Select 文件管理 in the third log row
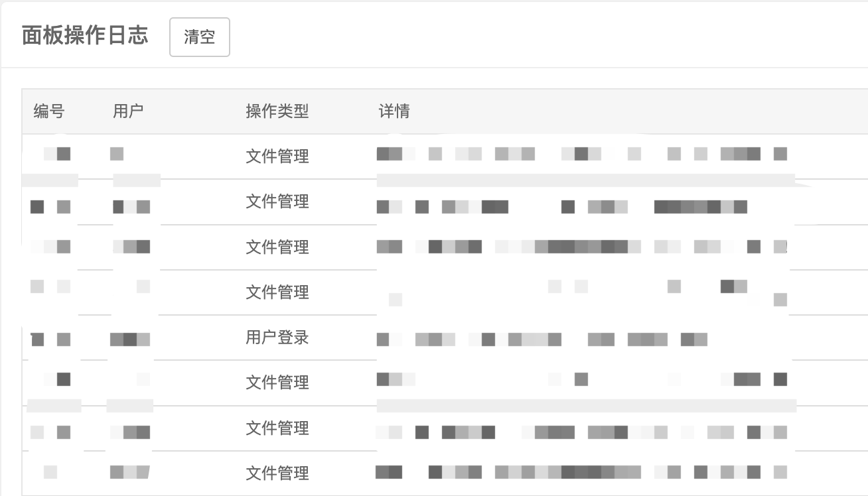The height and width of the screenshot is (496, 868). click(277, 247)
